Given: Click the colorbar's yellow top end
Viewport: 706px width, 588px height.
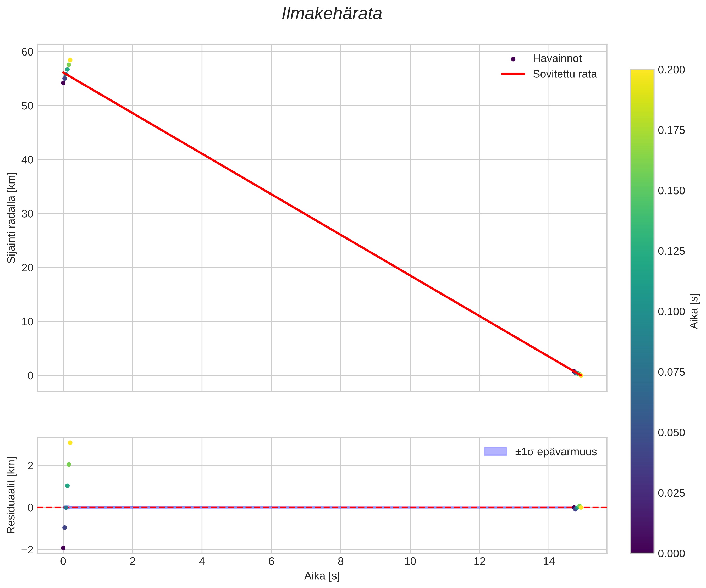Looking at the screenshot, I should click(x=642, y=72).
